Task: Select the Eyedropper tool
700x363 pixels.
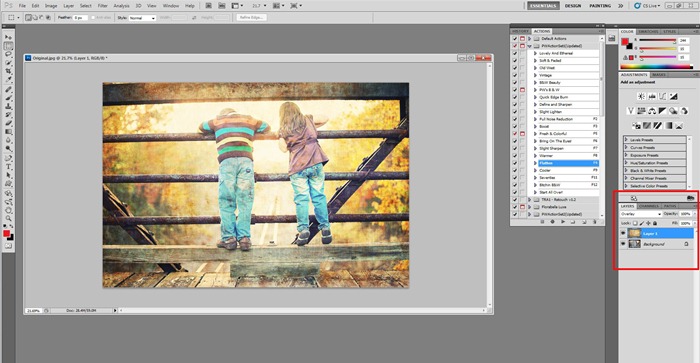Action: tap(8, 80)
